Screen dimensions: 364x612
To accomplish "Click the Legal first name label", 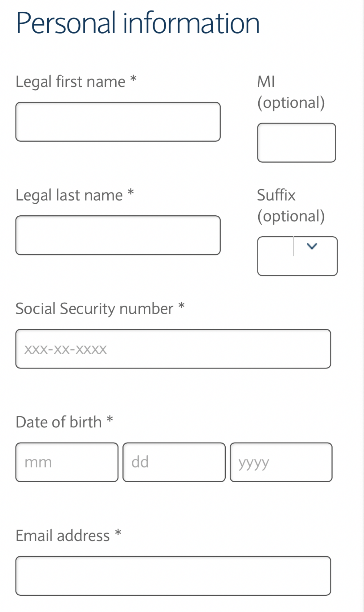I will click(76, 82).
